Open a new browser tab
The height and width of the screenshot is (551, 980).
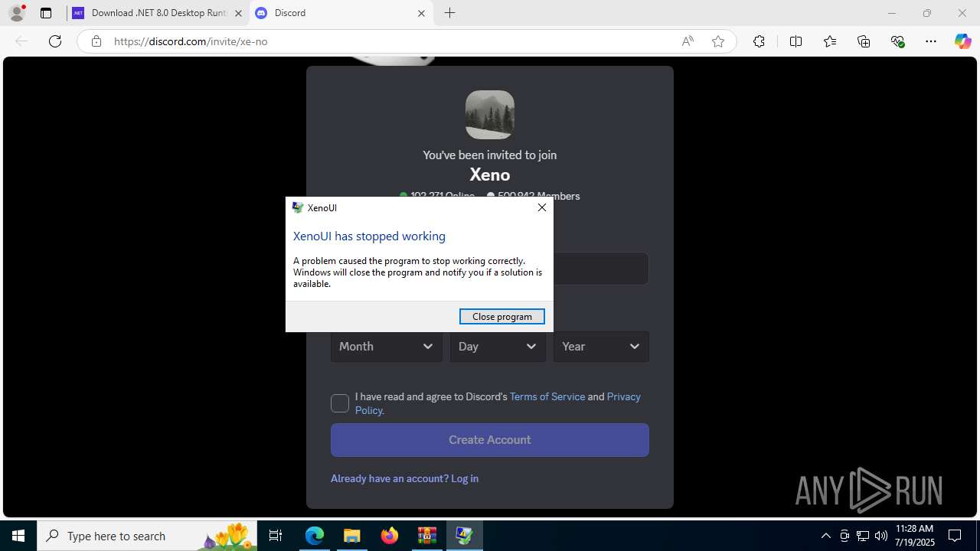pos(450,13)
